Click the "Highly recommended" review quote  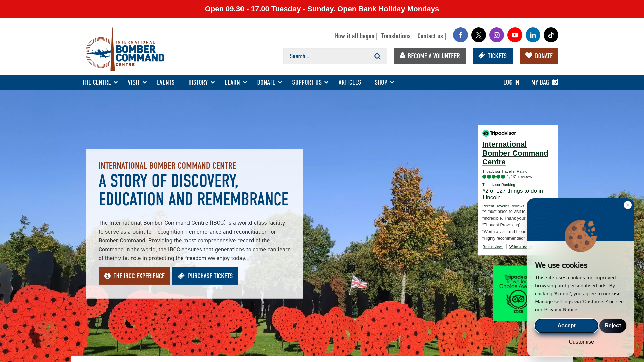[x=503, y=238]
